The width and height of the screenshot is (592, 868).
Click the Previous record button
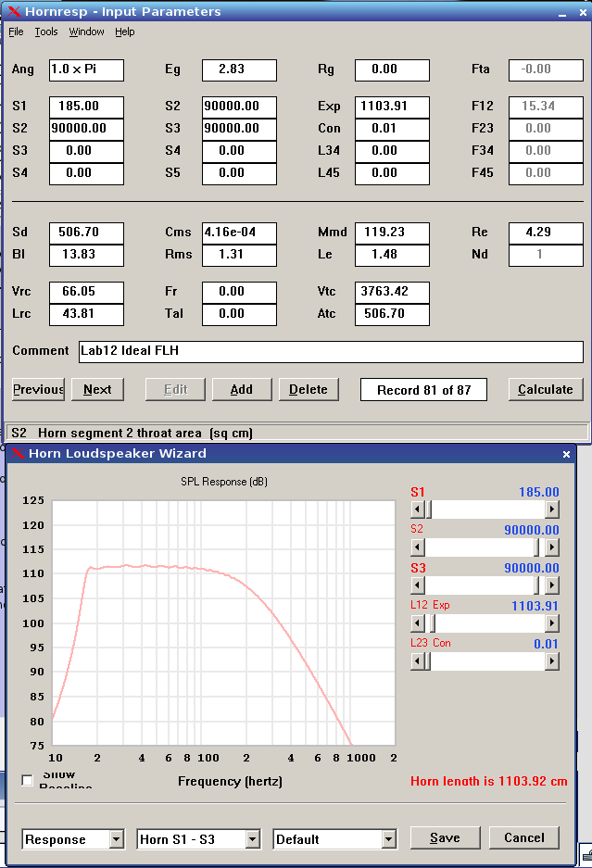coord(38,389)
